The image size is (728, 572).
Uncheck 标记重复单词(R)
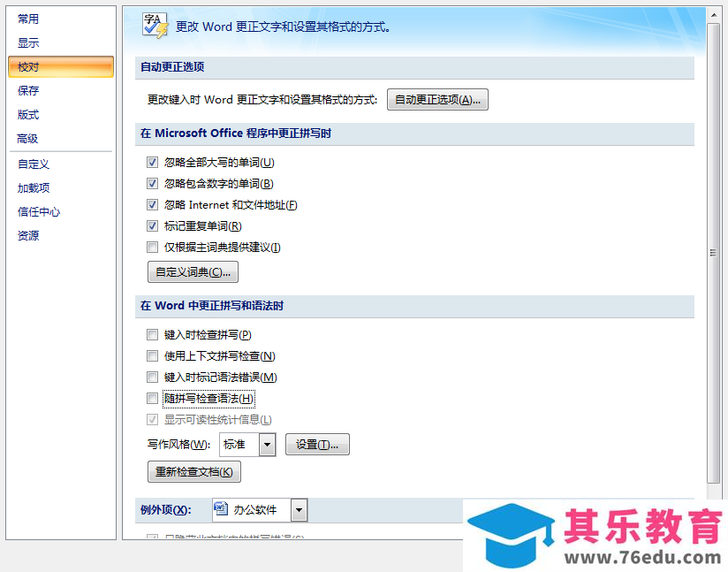pos(152,225)
